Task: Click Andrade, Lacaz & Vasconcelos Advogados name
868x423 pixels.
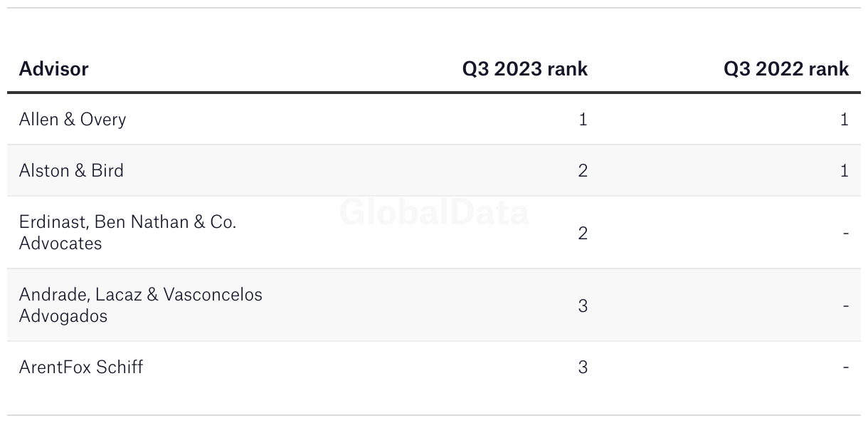Action: [140, 305]
